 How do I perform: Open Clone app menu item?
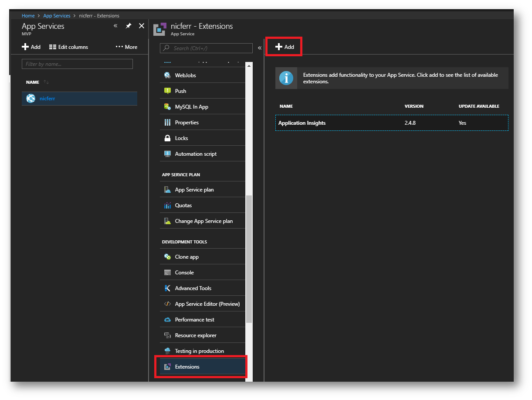203,257
